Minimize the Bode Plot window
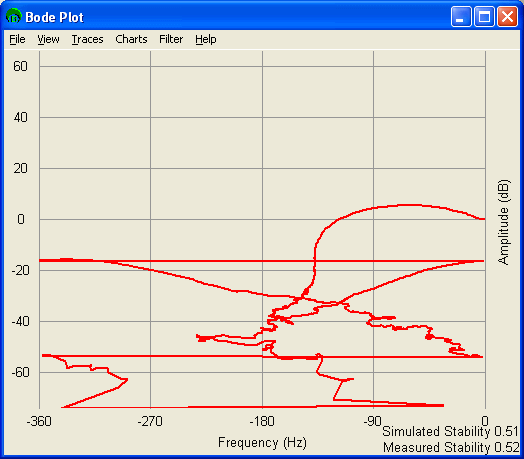Image resolution: width=524 pixels, height=459 pixels. 461,16
